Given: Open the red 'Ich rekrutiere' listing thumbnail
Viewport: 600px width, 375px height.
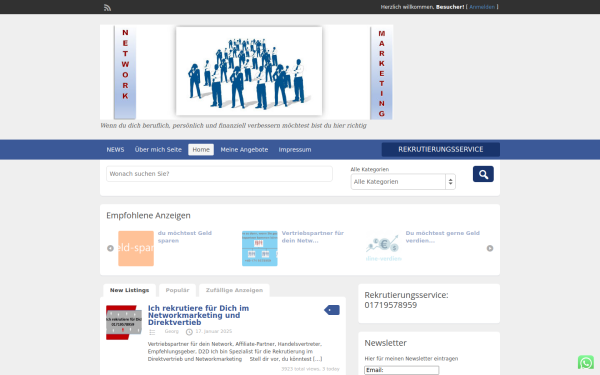Looking at the screenshot, I should pyautogui.click(x=124, y=323).
